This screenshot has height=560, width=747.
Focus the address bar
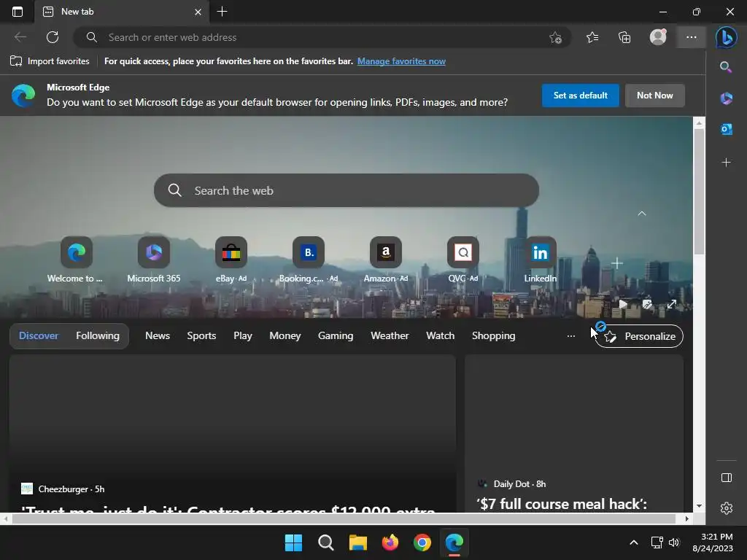point(322,37)
